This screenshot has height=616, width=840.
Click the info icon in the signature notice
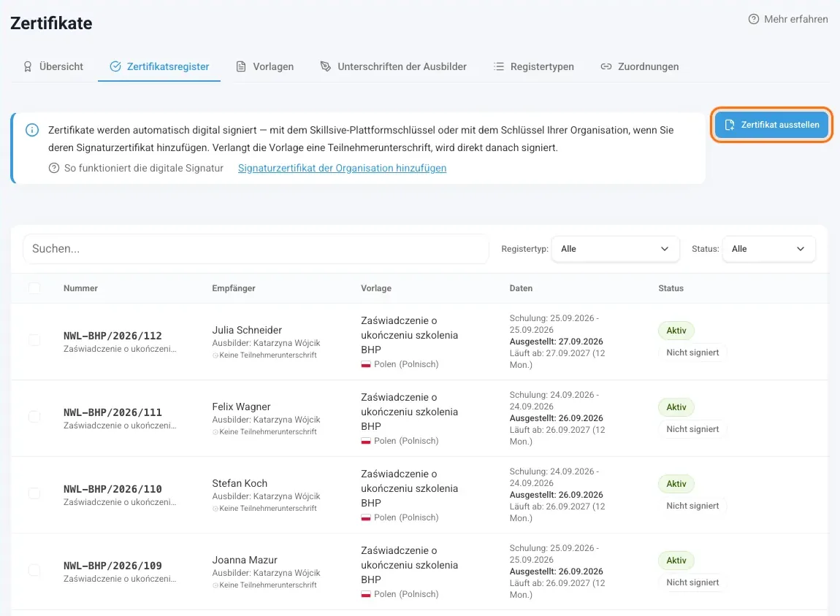[32, 130]
